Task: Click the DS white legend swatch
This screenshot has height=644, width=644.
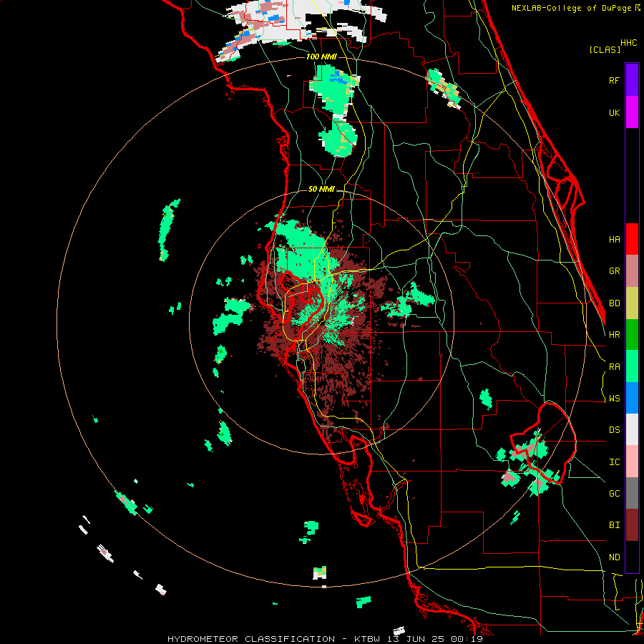Action: [x=632, y=429]
